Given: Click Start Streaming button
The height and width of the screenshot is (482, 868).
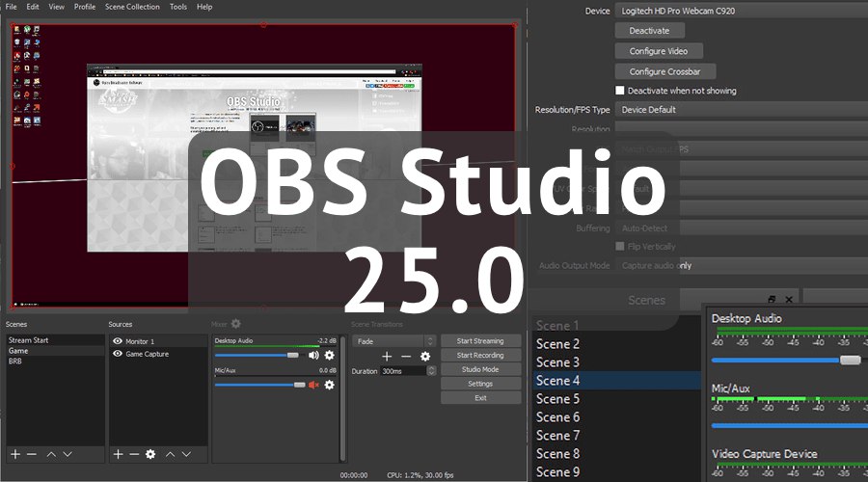Looking at the screenshot, I should pos(480,341).
